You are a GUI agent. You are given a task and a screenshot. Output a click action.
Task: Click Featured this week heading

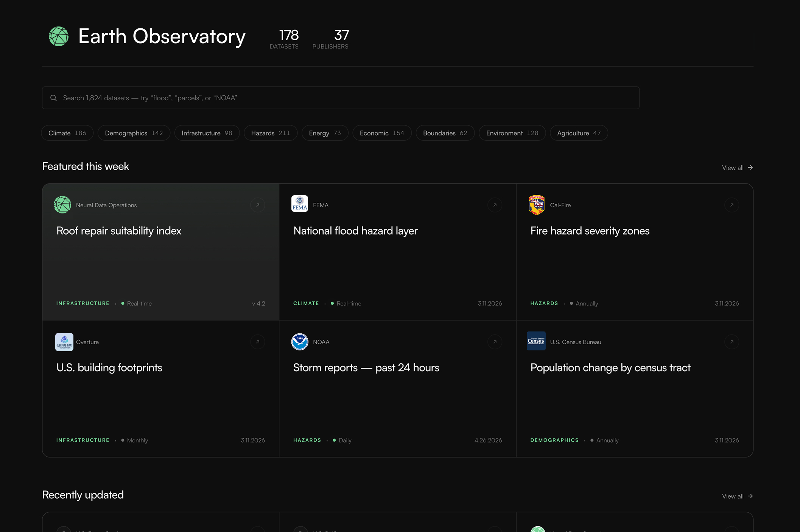point(86,166)
